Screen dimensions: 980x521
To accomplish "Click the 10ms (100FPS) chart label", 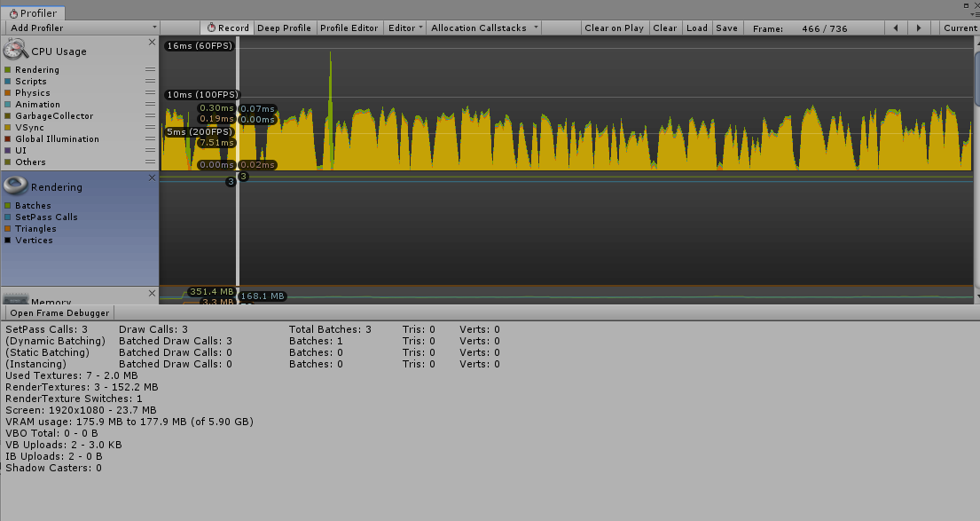I will pyautogui.click(x=202, y=94).
